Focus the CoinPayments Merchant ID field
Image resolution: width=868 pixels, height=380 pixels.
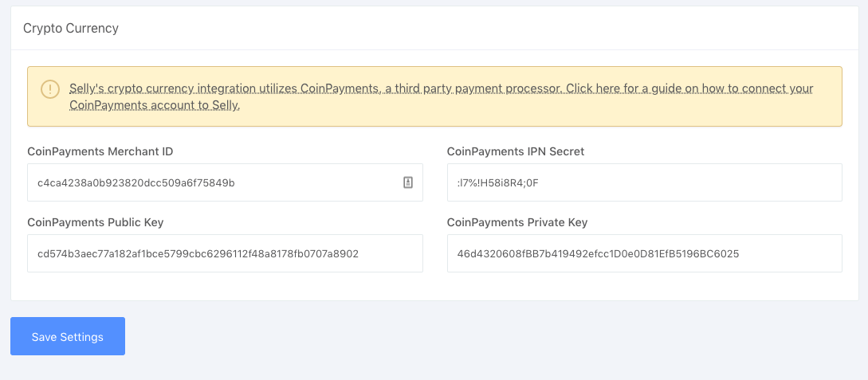click(x=225, y=182)
